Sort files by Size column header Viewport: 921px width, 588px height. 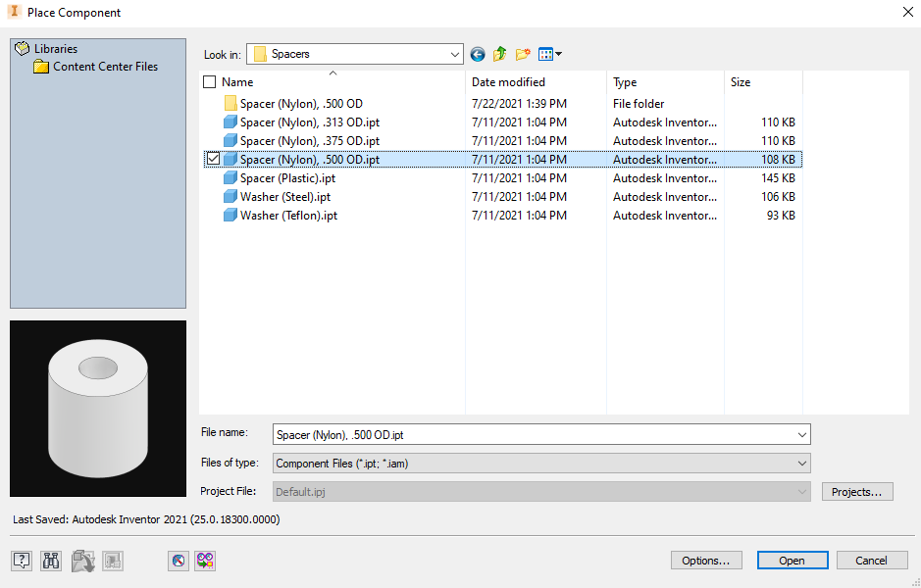pyautogui.click(x=741, y=82)
